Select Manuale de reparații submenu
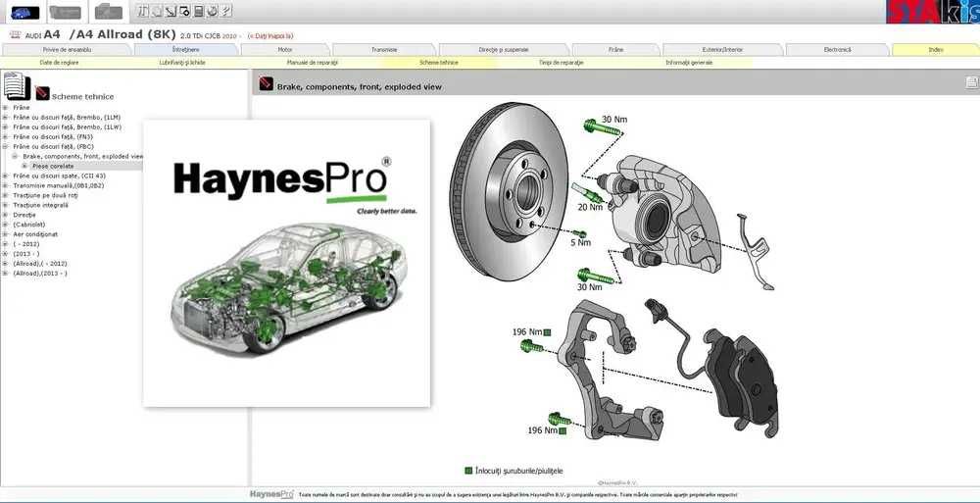The image size is (980, 503). point(313,63)
